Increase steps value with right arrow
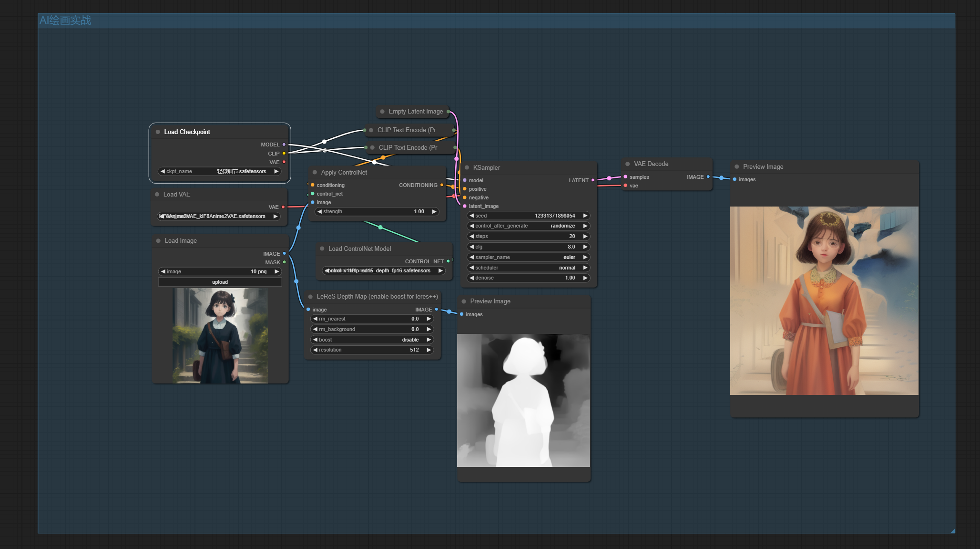Viewport: 980px width, 549px height. 585,236
